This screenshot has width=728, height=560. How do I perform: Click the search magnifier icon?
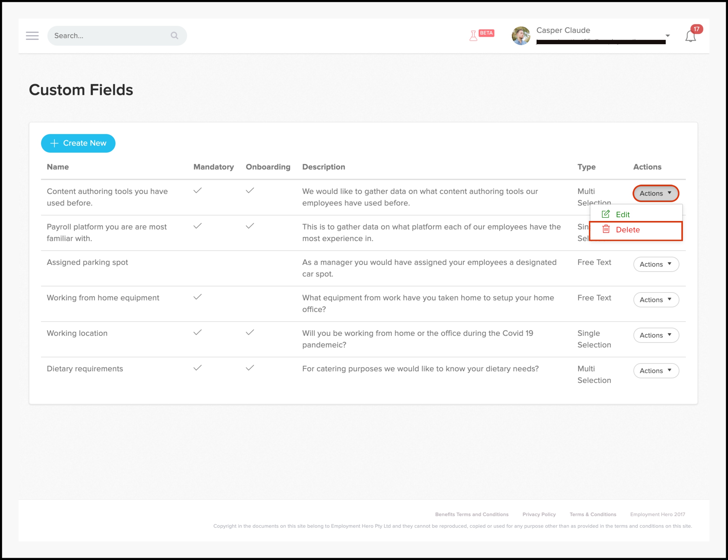point(174,35)
